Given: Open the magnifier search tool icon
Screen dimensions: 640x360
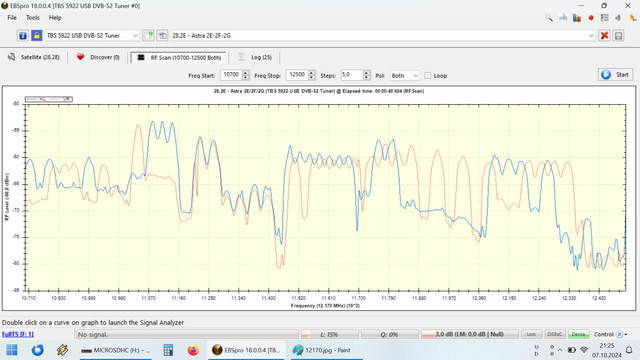Looking at the screenshot, I should click(549, 18).
